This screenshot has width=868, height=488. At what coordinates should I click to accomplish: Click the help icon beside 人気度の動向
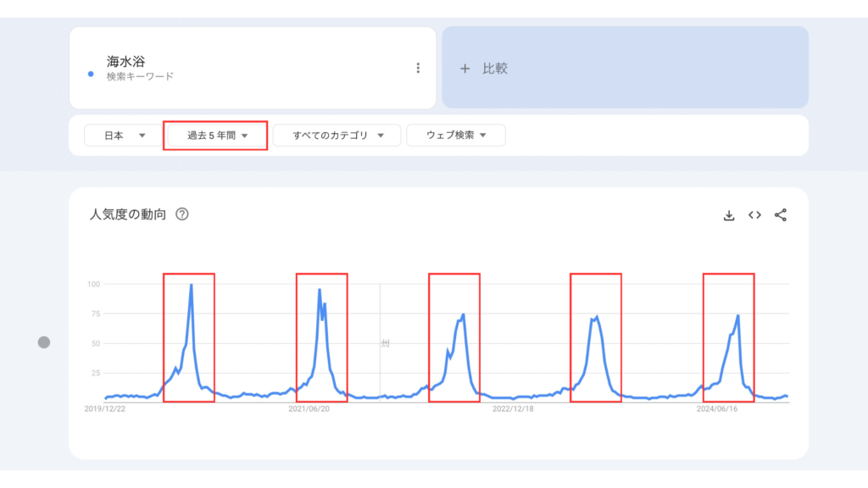pos(181,214)
